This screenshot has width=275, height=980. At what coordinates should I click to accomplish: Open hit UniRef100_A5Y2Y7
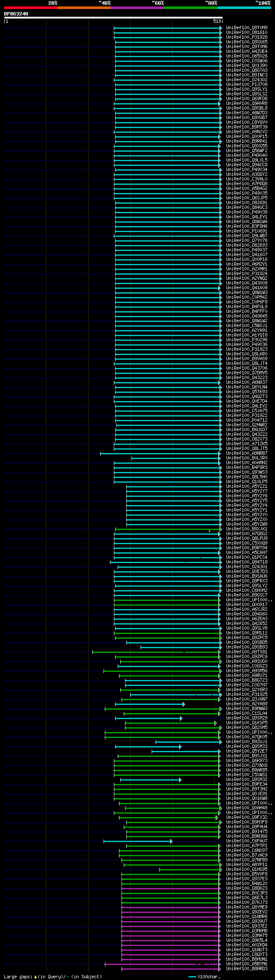pyautogui.click(x=247, y=491)
